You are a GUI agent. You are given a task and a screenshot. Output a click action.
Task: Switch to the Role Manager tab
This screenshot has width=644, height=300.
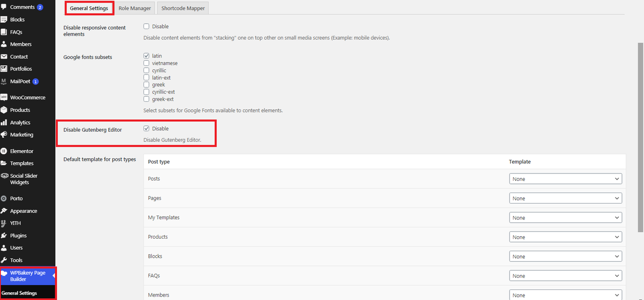[x=134, y=9]
